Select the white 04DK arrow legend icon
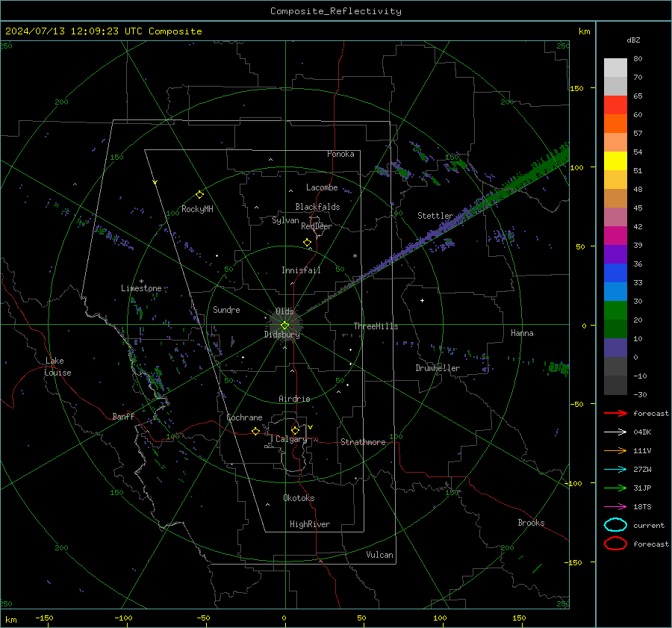The height and width of the screenshot is (628, 672). 615,432
